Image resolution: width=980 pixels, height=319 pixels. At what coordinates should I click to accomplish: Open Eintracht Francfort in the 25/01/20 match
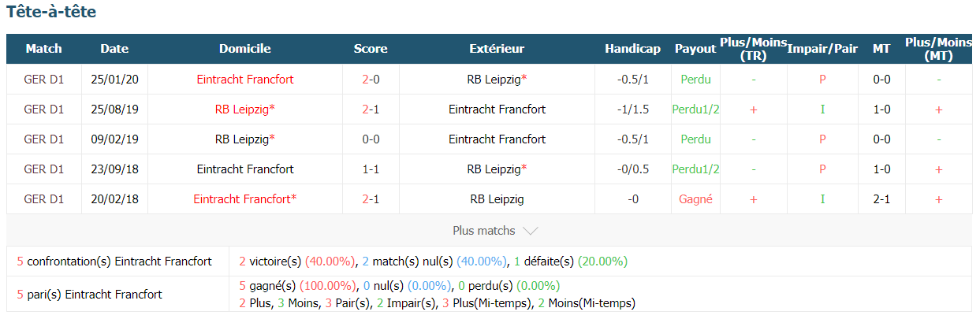click(245, 80)
